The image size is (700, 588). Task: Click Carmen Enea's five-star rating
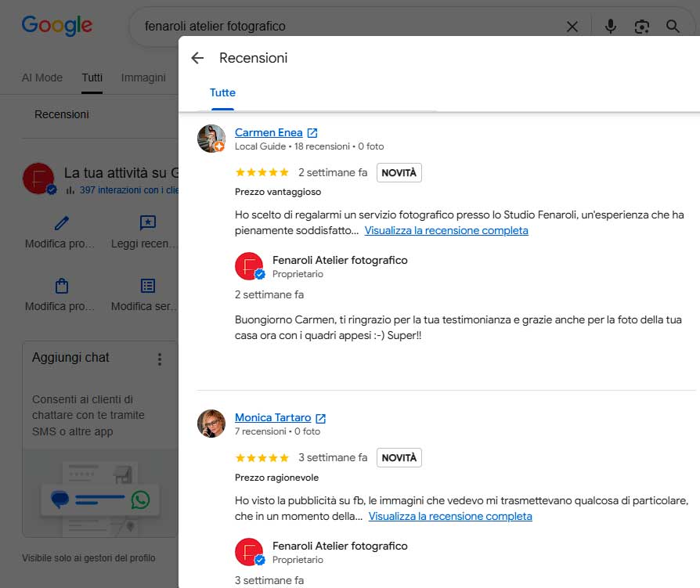click(x=262, y=172)
